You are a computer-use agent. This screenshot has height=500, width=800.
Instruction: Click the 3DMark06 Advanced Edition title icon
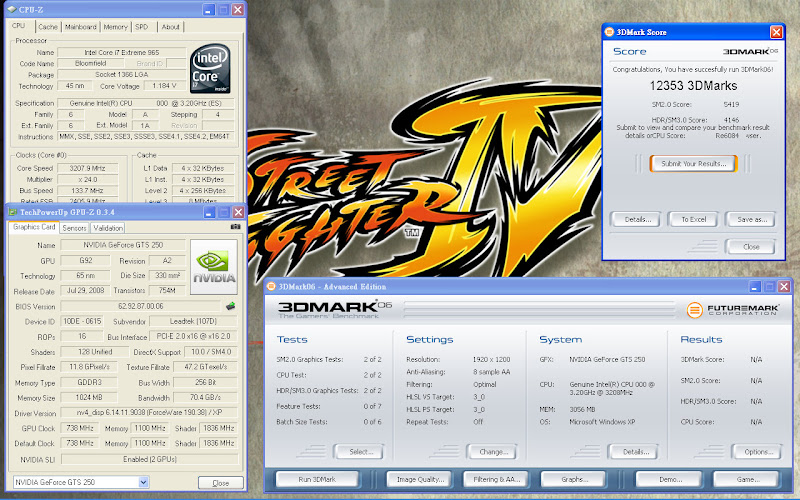(x=271, y=286)
